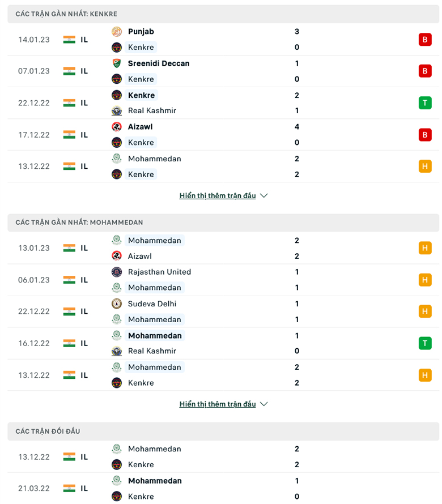
Task: Click green T badge on 16.12.22 Mohammedan match
Action: (425, 343)
